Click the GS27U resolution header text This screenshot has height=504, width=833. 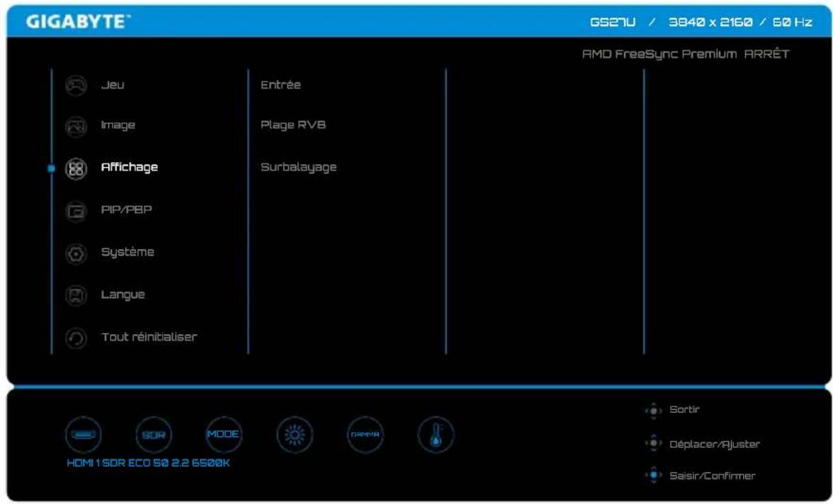pyautogui.click(x=701, y=23)
